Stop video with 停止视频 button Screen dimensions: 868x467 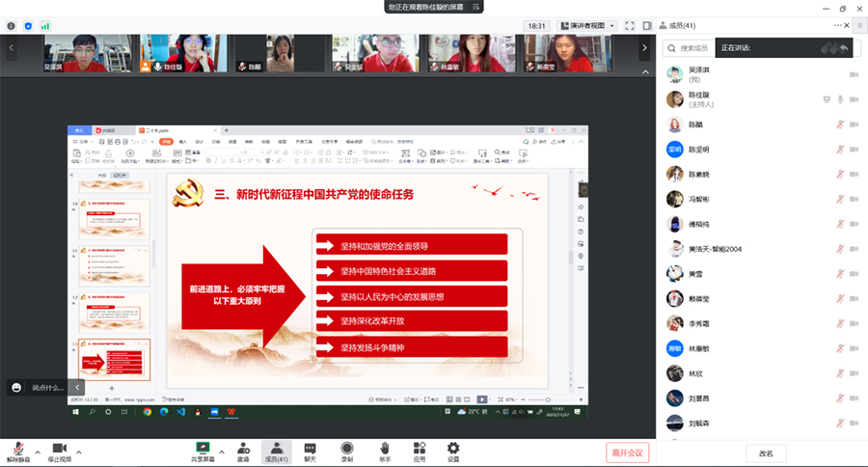click(x=59, y=449)
